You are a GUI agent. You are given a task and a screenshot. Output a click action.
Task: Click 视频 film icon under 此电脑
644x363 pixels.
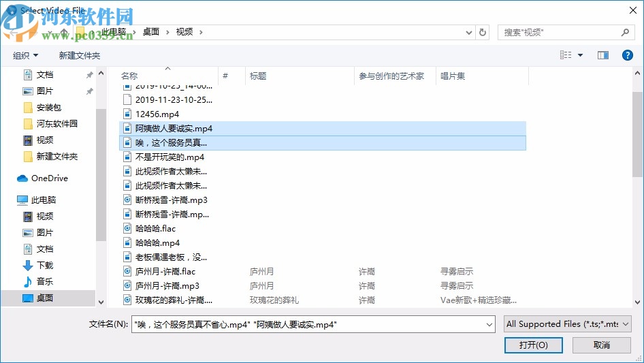(x=27, y=217)
